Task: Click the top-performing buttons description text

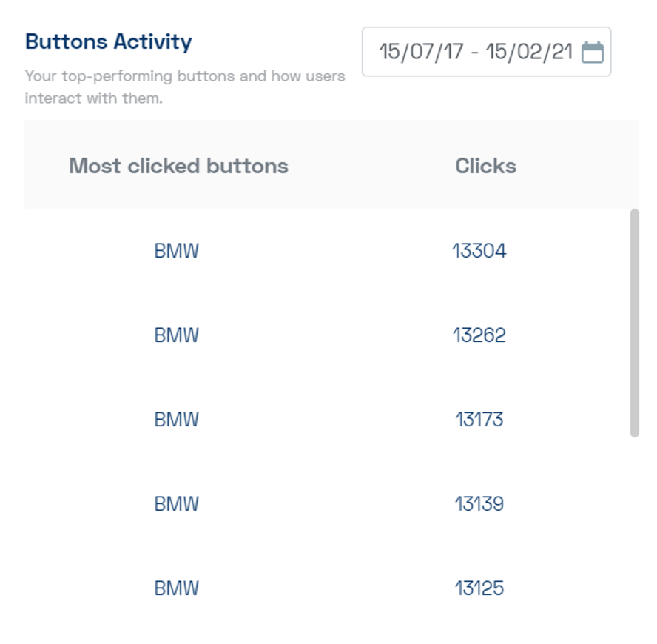Action: click(x=185, y=87)
